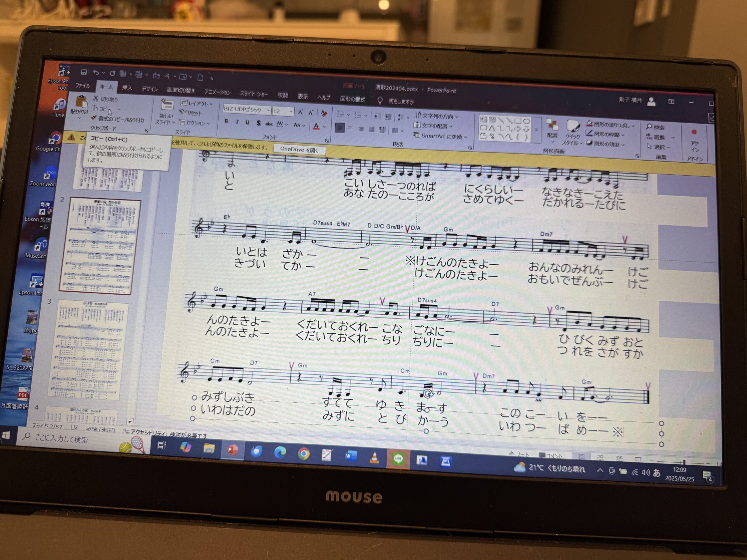Toggle Underline formatting (U)

[x=247, y=123]
